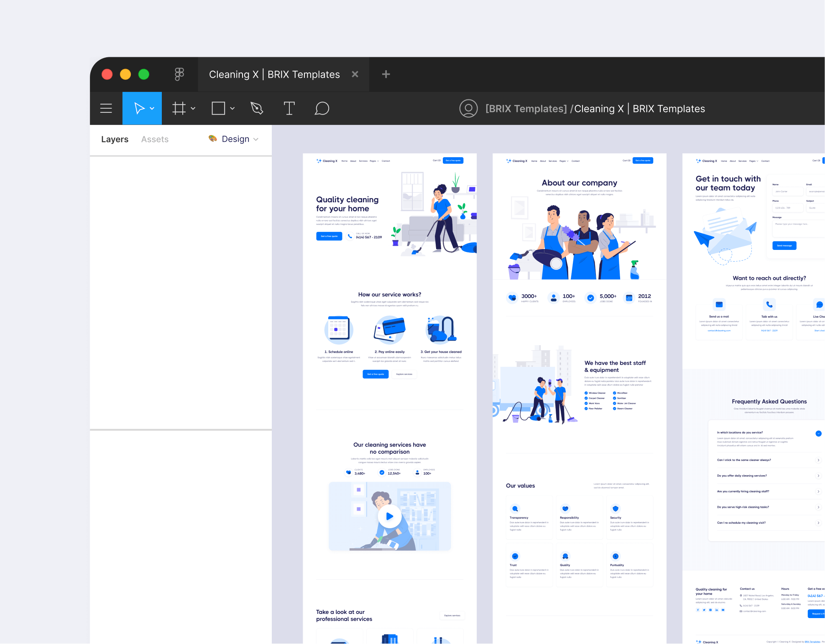The image size is (825, 644).
Task: Select the Rectangle shape tool
Action: click(218, 108)
